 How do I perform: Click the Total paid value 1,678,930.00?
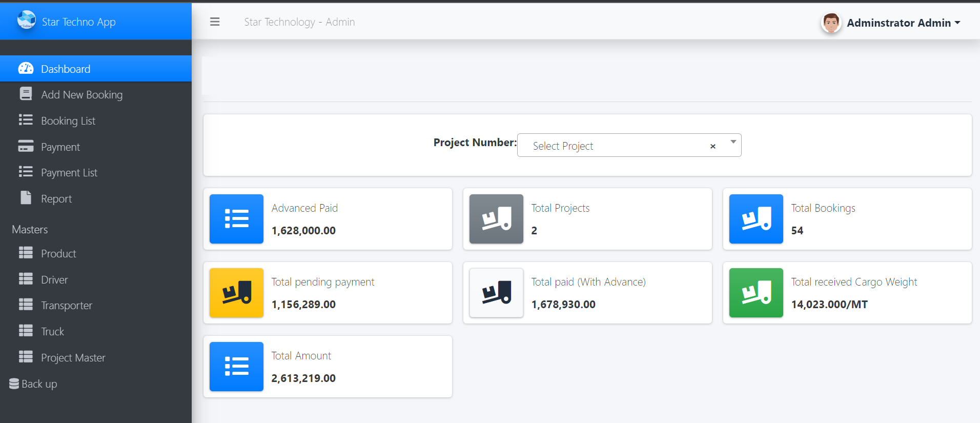click(x=563, y=304)
